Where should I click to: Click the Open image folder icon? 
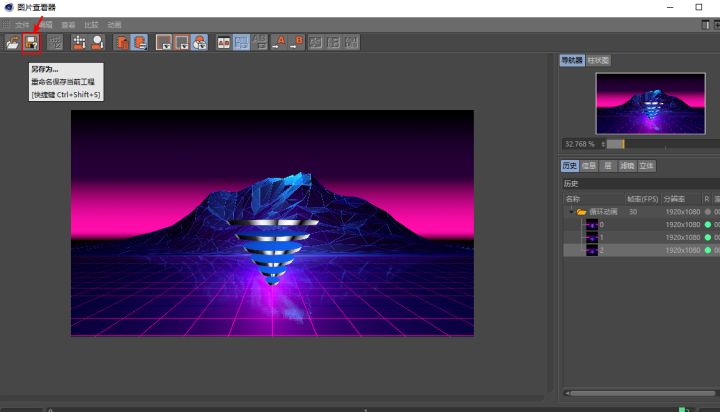(12, 42)
